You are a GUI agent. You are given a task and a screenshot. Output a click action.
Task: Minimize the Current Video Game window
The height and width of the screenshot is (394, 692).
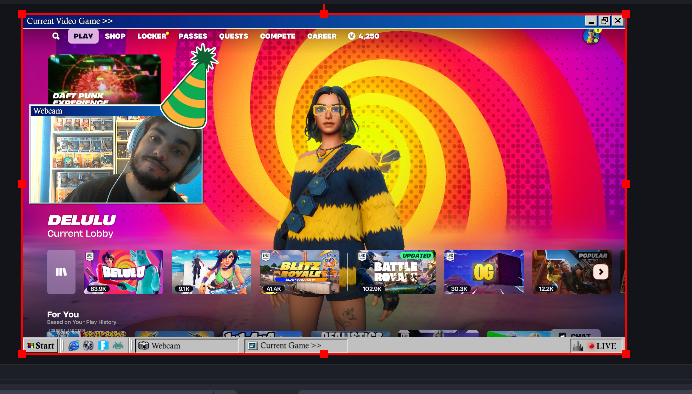point(591,21)
